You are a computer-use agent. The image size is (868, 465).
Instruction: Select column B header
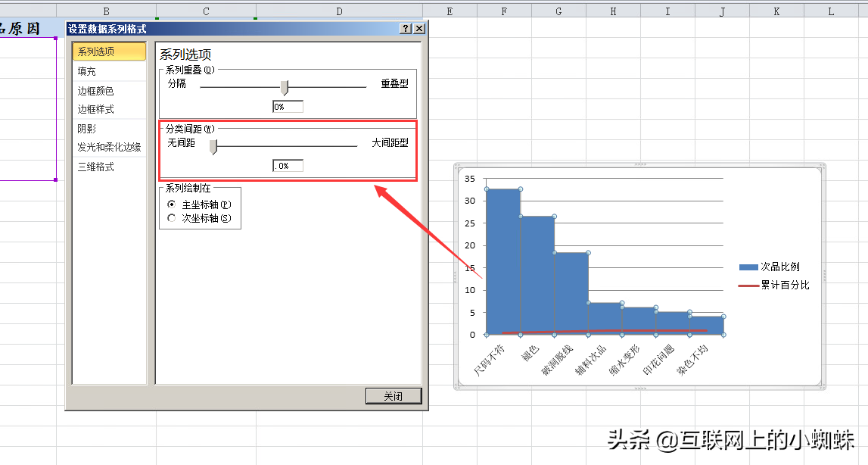point(106,11)
